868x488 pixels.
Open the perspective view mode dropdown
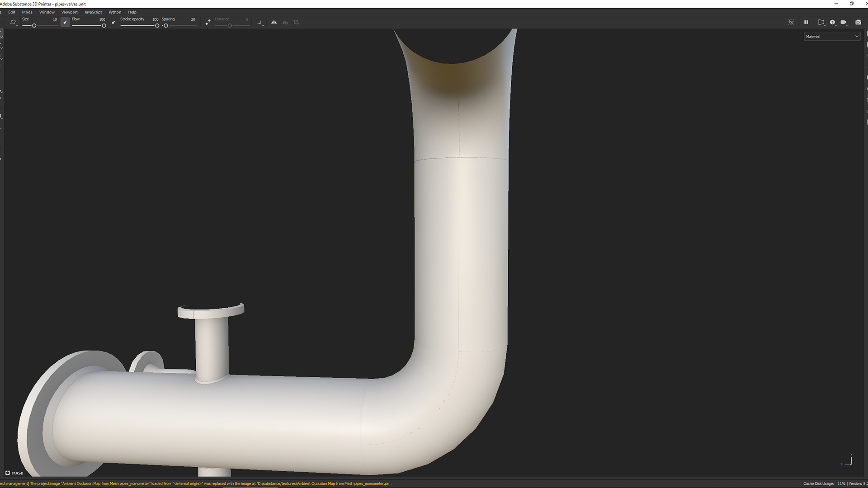click(x=821, y=22)
